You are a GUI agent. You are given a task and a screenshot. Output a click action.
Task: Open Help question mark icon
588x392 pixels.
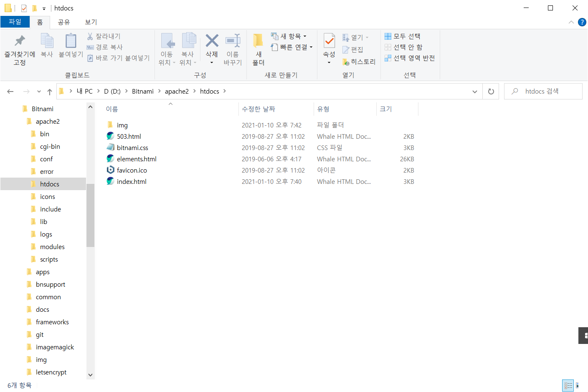[x=582, y=22]
